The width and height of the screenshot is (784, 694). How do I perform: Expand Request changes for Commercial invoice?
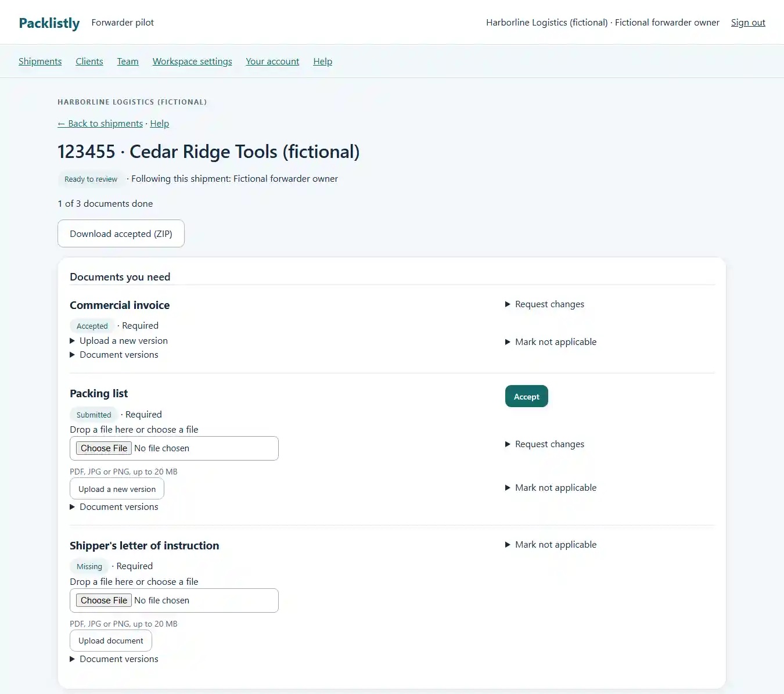pyautogui.click(x=545, y=304)
